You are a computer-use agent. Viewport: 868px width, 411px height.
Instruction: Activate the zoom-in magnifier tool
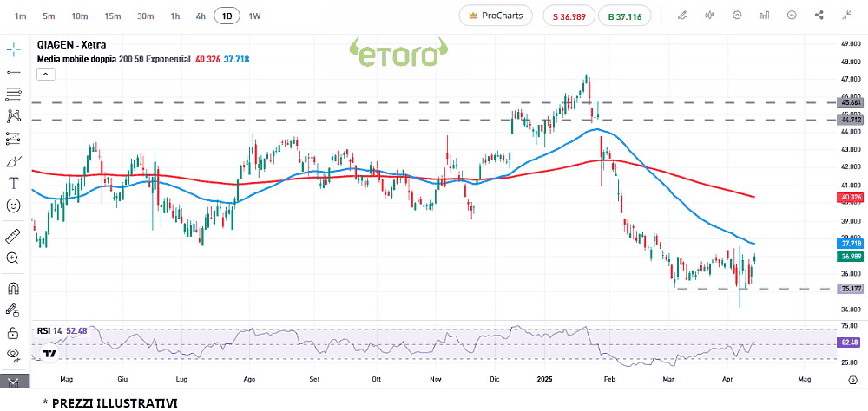(x=13, y=258)
